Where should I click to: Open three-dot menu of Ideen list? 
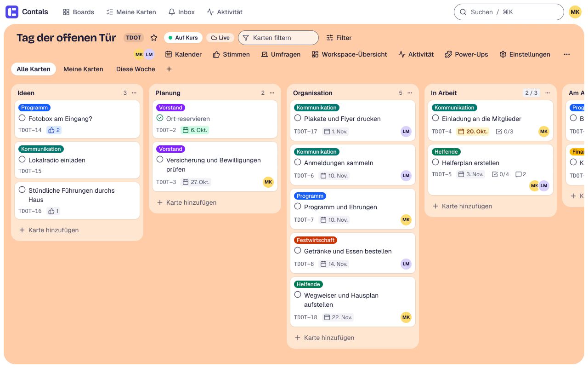[x=134, y=93]
